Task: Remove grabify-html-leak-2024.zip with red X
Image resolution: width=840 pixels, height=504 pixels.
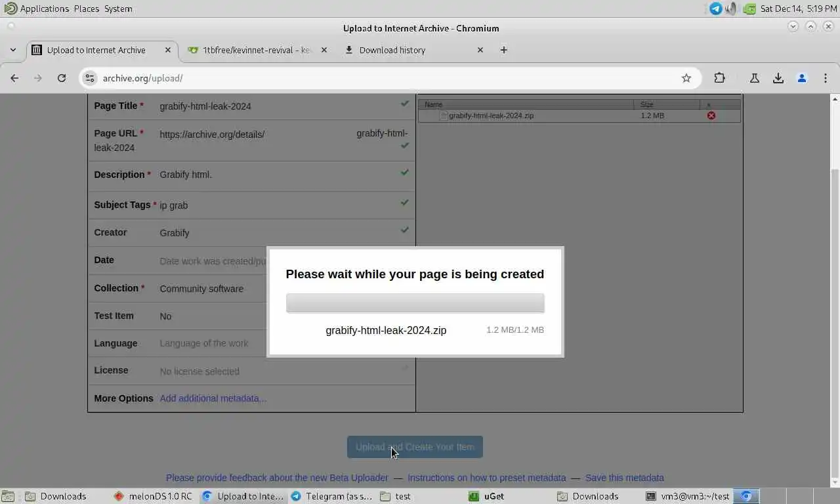Action: click(x=711, y=115)
